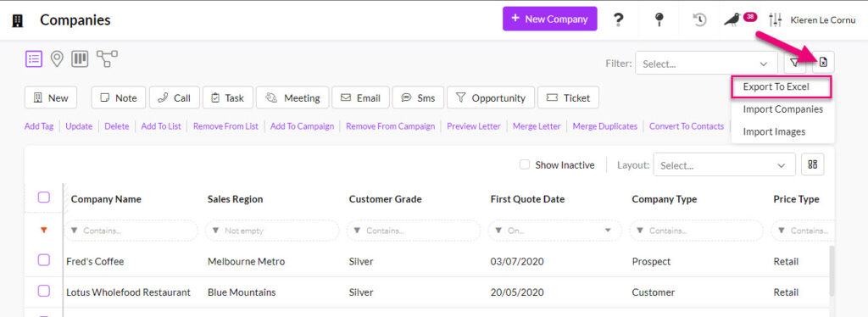Image resolution: width=868 pixels, height=317 pixels.
Task: Click the Merge Duplicates link
Action: (x=605, y=126)
